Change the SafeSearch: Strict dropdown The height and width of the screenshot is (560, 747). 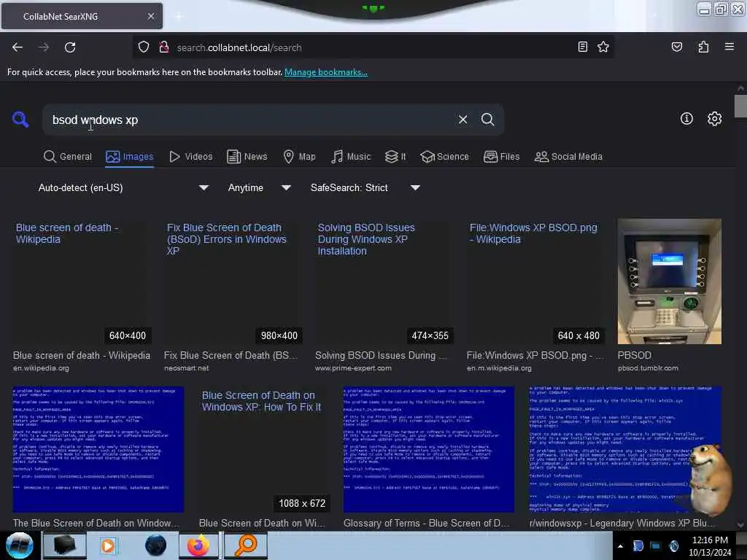(x=365, y=187)
